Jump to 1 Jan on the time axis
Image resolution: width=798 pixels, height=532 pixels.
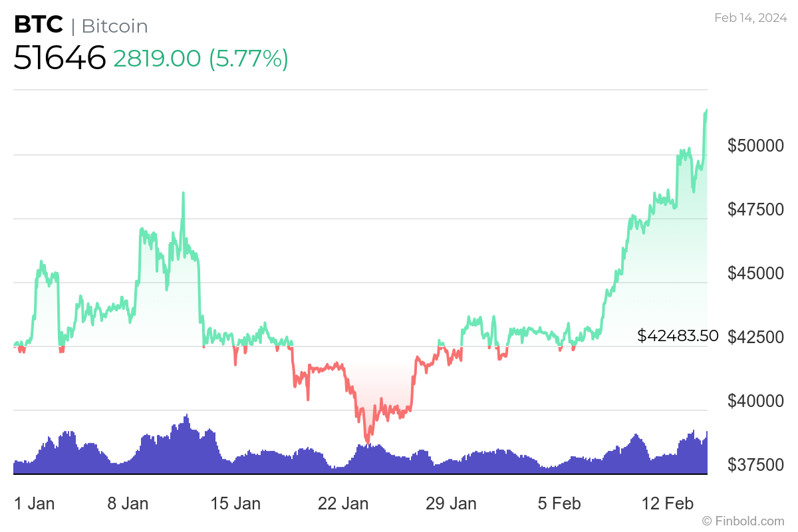tap(34, 503)
